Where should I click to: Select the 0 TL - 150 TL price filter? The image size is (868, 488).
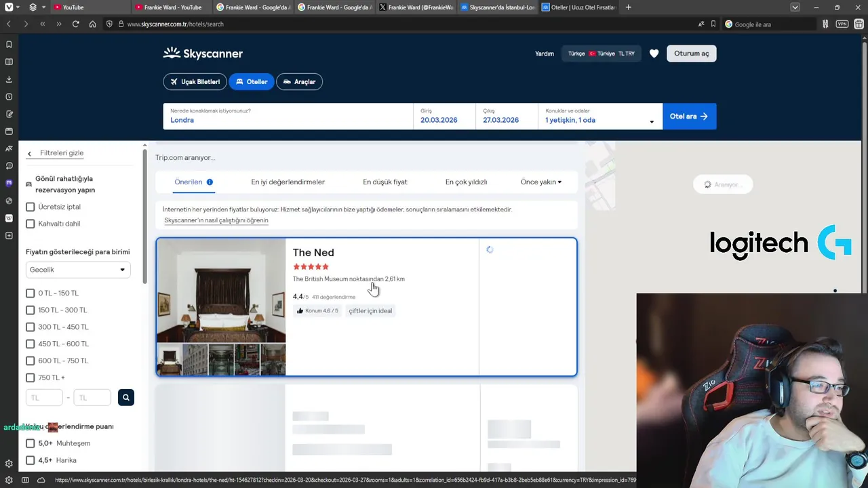[30, 293]
